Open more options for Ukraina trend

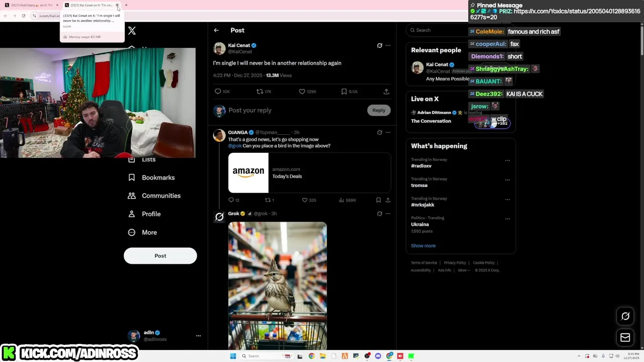507,219
